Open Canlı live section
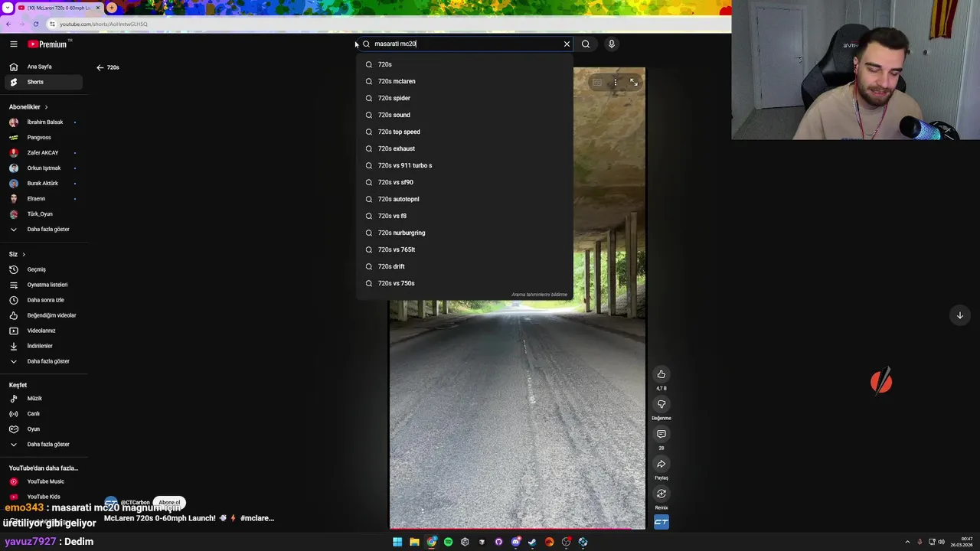 coord(44,414)
